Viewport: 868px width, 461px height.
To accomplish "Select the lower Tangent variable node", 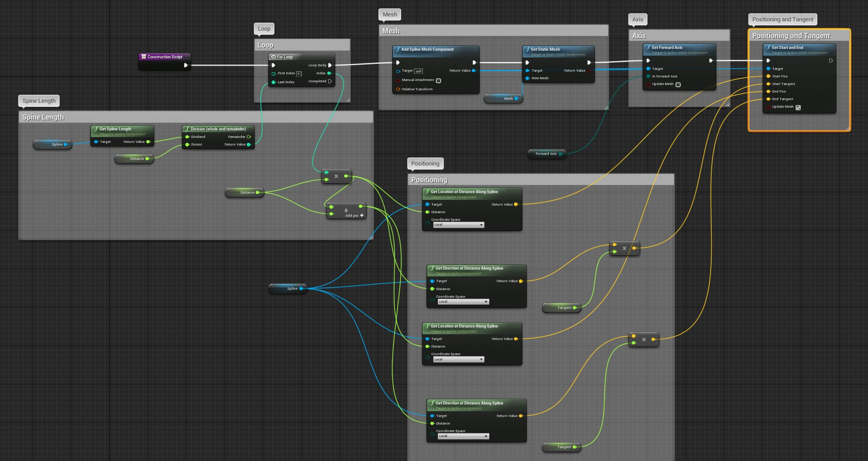I will [x=562, y=447].
